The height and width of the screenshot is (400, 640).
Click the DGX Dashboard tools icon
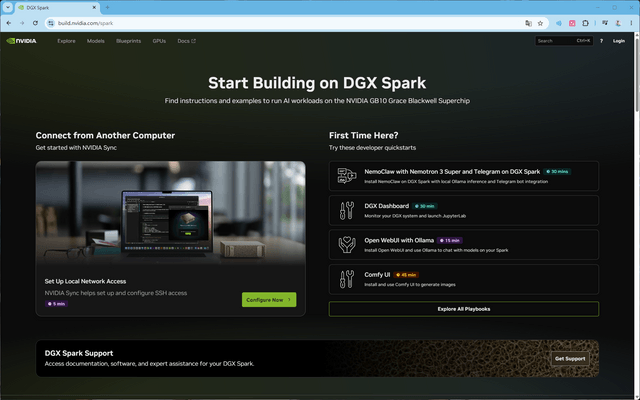pyautogui.click(x=347, y=211)
